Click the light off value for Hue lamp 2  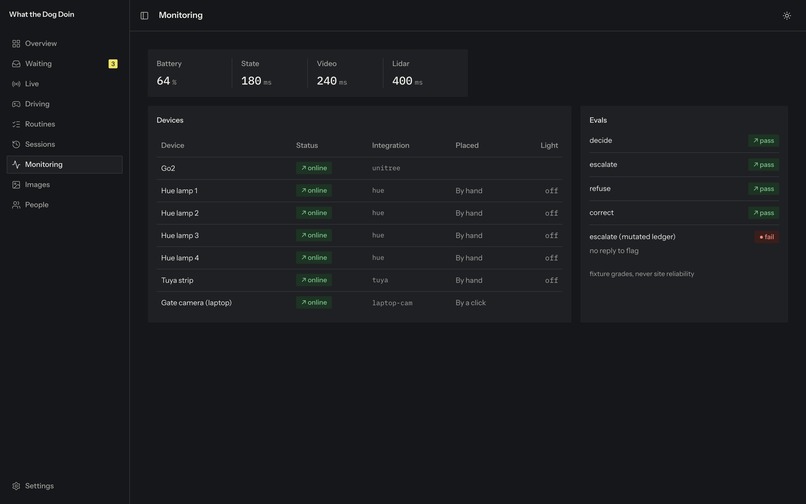coord(551,213)
